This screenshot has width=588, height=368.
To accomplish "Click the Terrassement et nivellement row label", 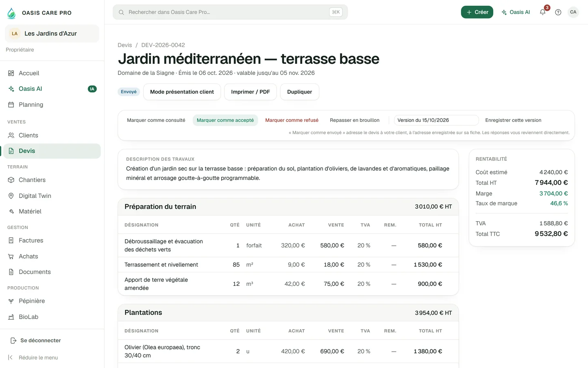I will [161, 265].
